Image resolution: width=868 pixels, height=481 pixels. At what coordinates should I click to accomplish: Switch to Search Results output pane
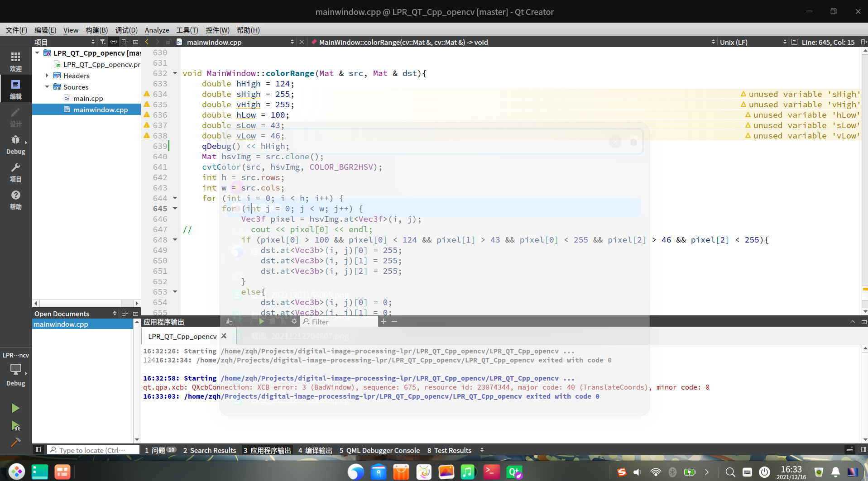[x=210, y=450]
